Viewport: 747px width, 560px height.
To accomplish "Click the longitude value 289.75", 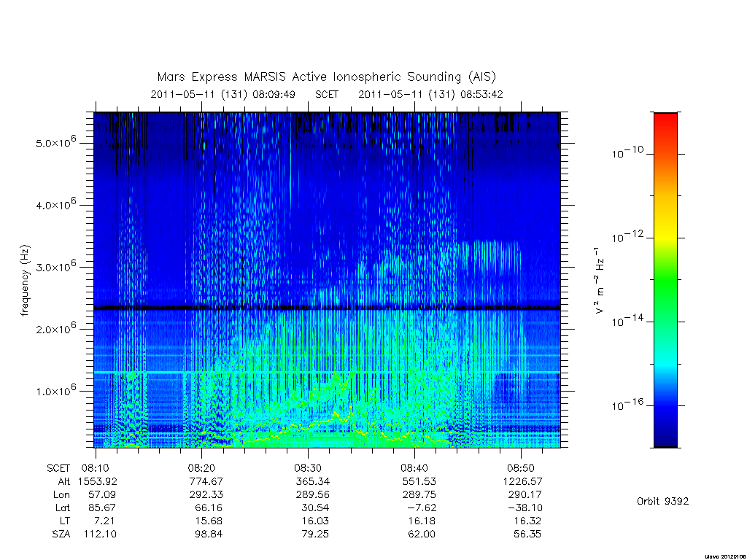I will tap(419, 495).
